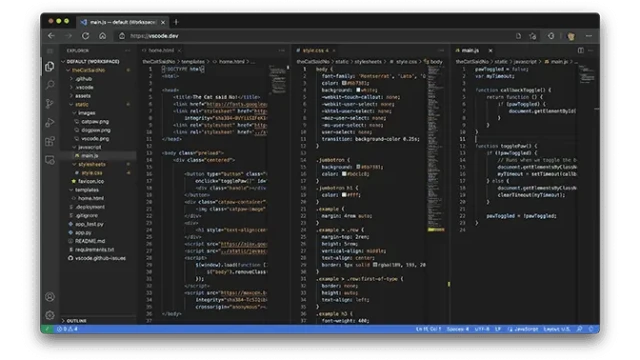Click the notifications bell in status bar
This screenshot has width=640, height=360.
coord(590,329)
